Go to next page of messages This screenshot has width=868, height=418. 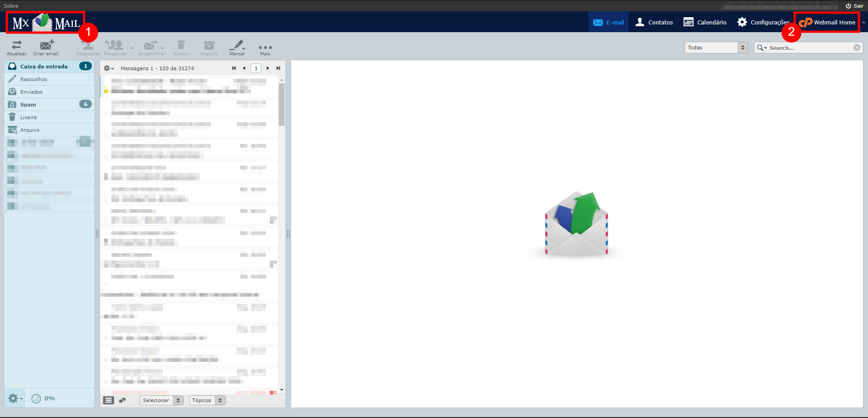coord(268,68)
